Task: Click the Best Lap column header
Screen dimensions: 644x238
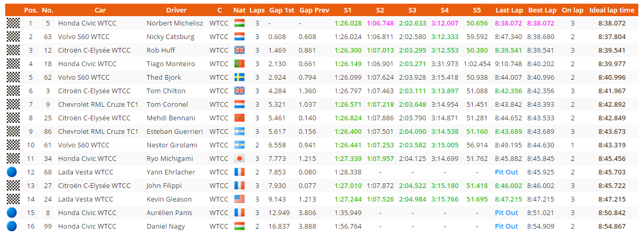Action: pos(542,10)
